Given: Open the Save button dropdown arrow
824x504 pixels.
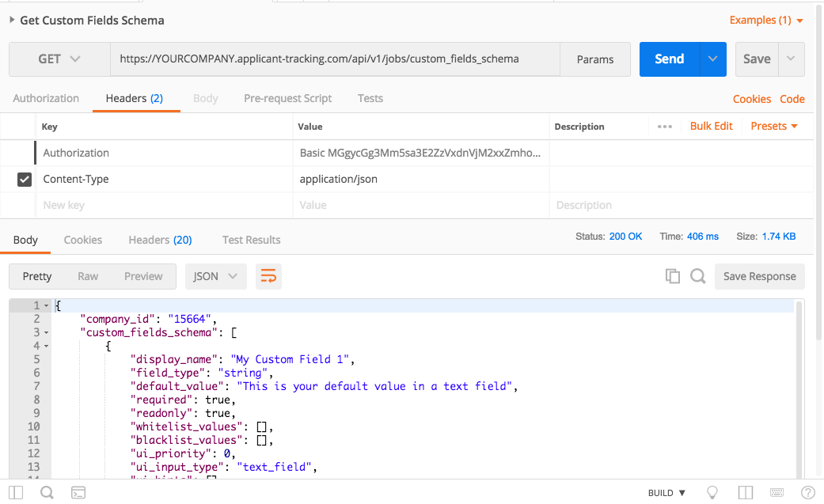Looking at the screenshot, I should coord(791,59).
